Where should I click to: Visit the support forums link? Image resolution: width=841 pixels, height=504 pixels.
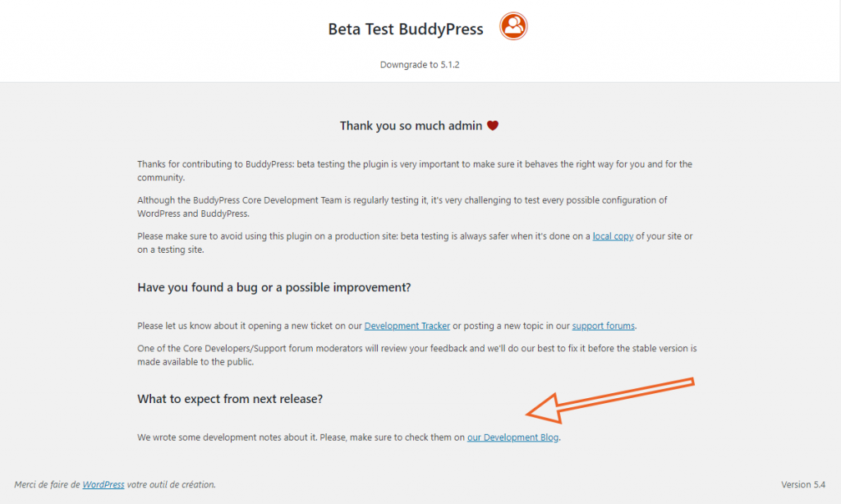pyautogui.click(x=603, y=325)
